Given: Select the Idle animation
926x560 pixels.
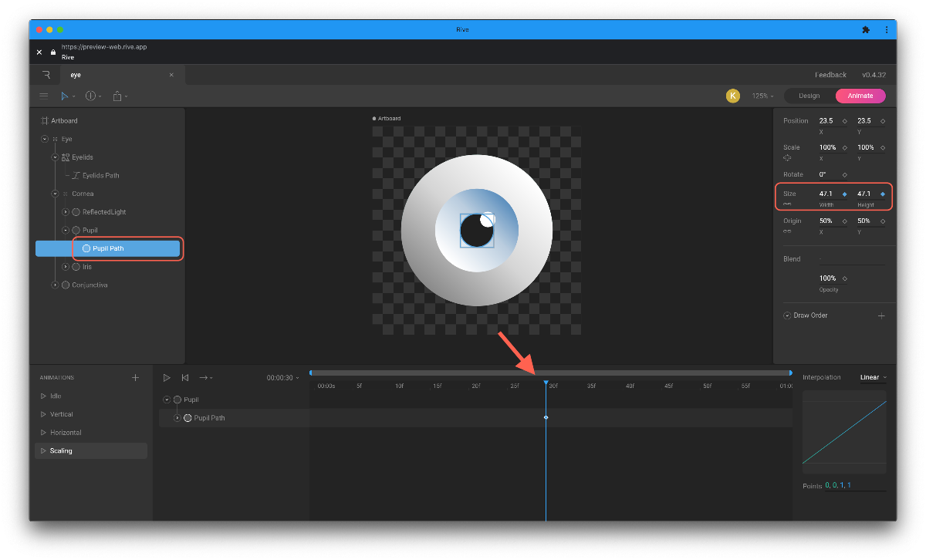Looking at the screenshot, I should tap(91, 396).
